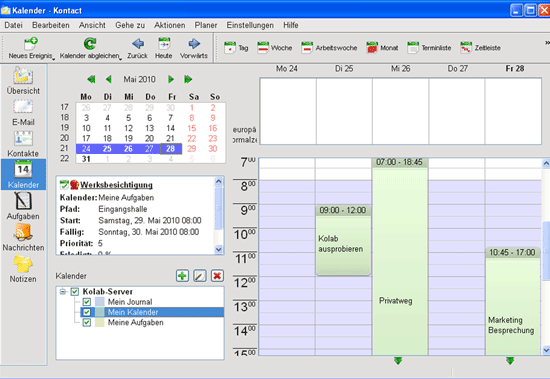Select Kalender in the sidebar
550x379 pixels.
(x=24, y=174)
